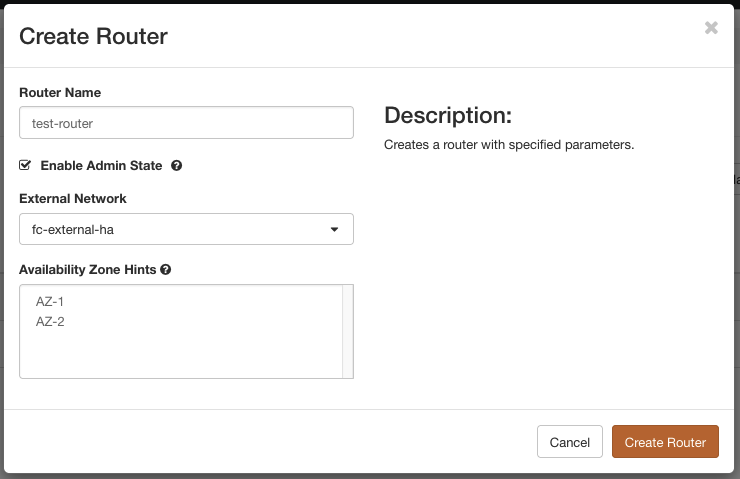Click the Router Name text field
This screenshot has width=740, height=479.
tap(186, 123)
